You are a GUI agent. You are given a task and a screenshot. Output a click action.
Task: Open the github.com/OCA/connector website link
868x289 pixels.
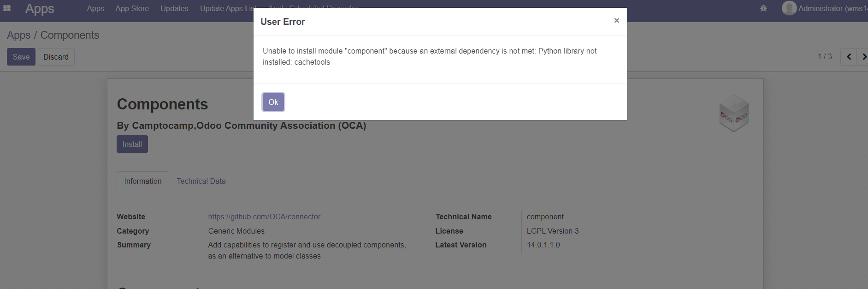(264, 217)
